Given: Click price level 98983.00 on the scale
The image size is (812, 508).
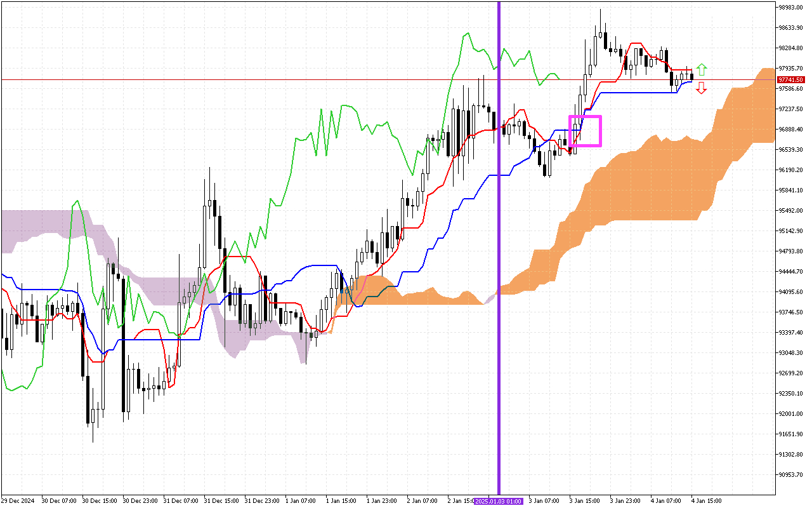Looking at the screenshot, I should tap(790, 8).
